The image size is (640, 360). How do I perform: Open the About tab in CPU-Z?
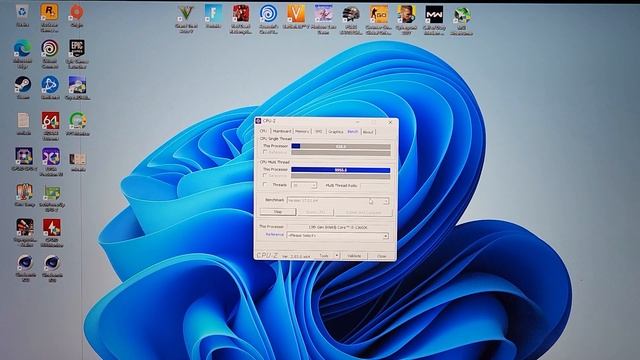coord(368,132)
